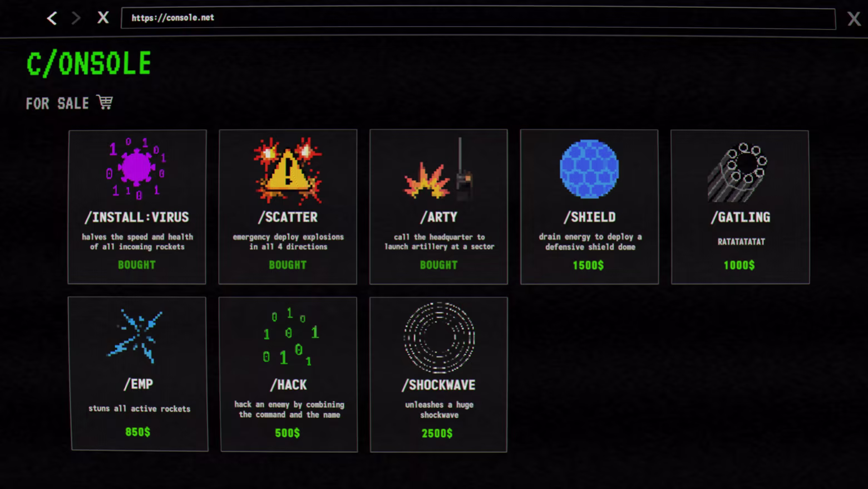Image resolution: width=868 pixels, height=489 pixels.
Task: Purchase EMP for 850$
Action: [x=137, y=432]
